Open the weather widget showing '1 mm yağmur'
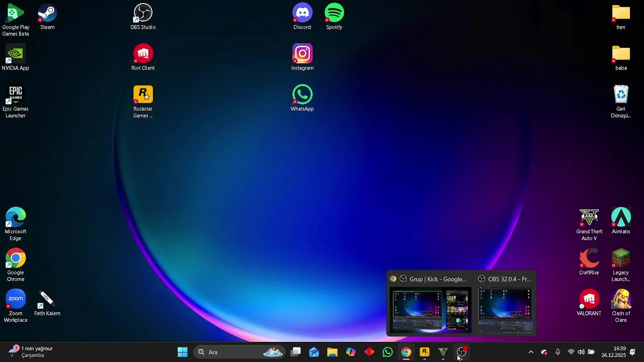Screen dimensions: 644x362 tap(31, 352)
